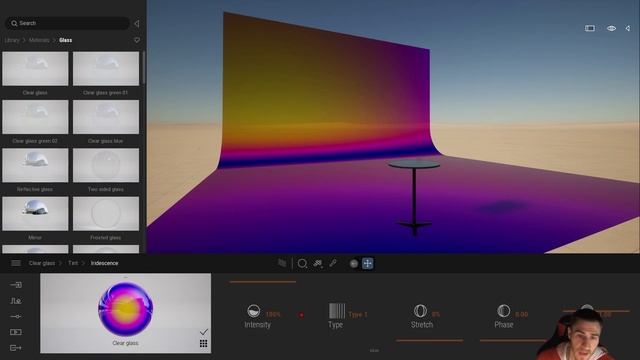This screenshot has height=360, width=640.
Task: Click the library panel vertical scrollbar
Action: coord(144,68)
